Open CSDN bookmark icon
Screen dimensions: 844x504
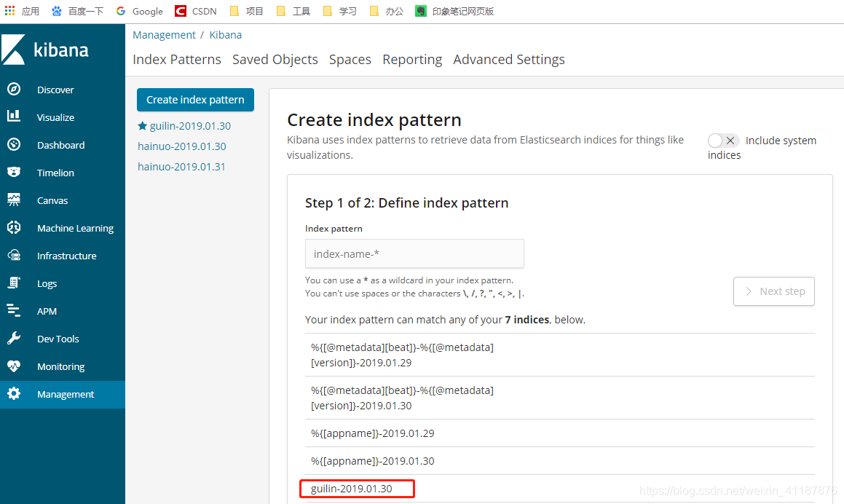pyautogui.click(x=181, y=11)
